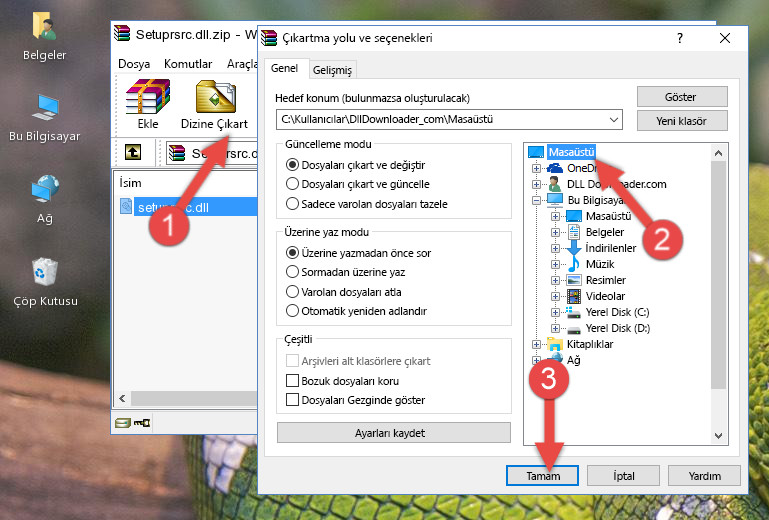Click the Ayarları kaydet button
Screen dimensions: 769x520
point(393,433)
